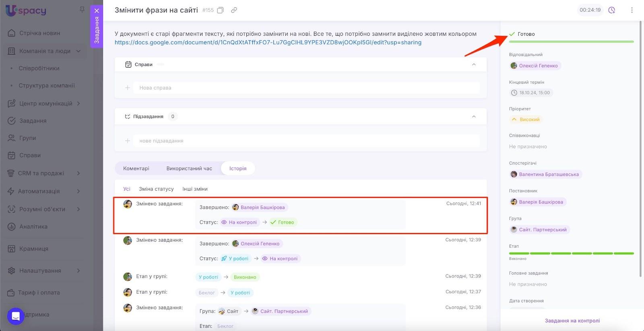Collapse the Справи section
Image resolution: width=644 pixels, height=331 pixels.
[x=474, y=64]
